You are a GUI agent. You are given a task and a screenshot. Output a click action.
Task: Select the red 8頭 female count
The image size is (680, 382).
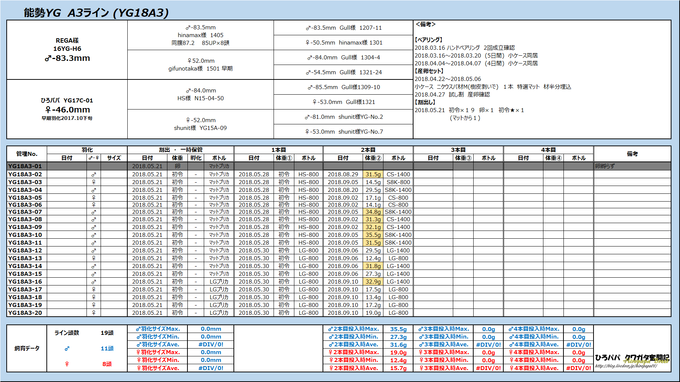(107, 364)
